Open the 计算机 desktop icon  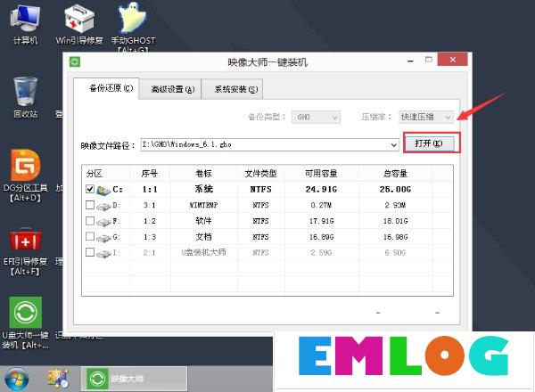coord(25,26)
